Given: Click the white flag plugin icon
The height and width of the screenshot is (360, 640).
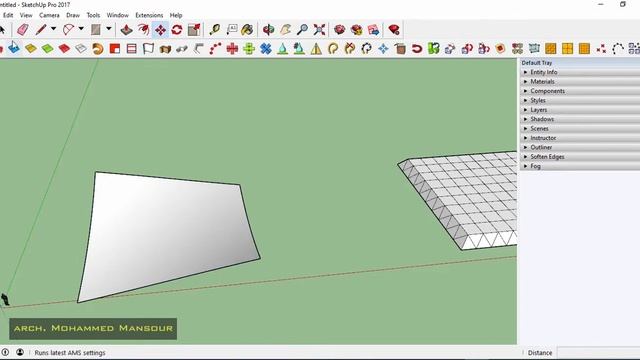Looking at the screenshot, I should point(148,49).
